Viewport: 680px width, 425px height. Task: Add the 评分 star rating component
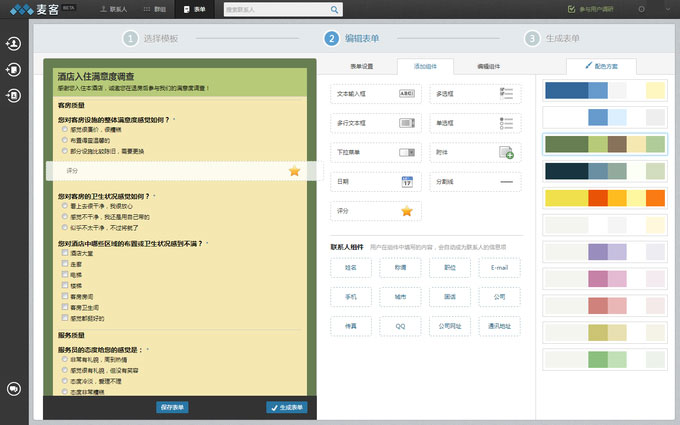pyautogui.click(x=375, y=211)
